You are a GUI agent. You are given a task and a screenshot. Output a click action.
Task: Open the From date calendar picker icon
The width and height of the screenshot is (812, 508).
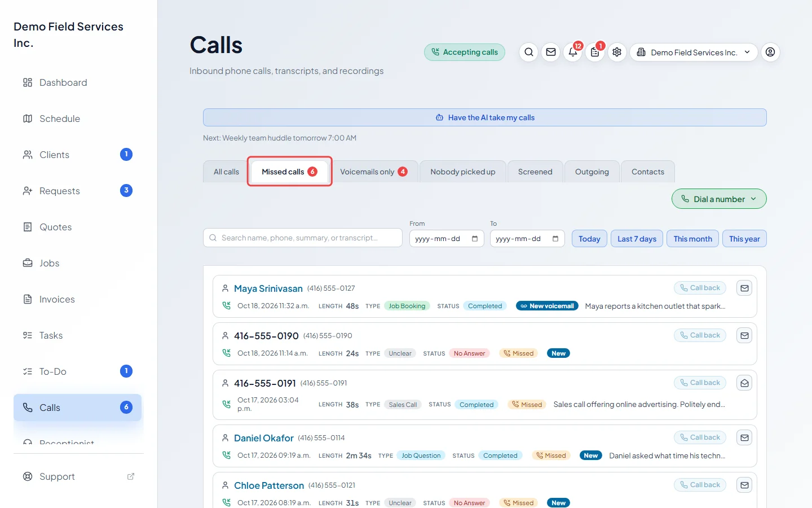pyautogui.click(x=475, y=239)
